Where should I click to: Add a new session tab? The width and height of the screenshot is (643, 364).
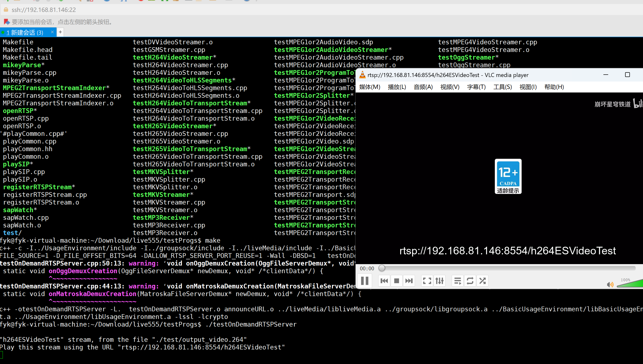pyautogui.click(x=60, y=32)
